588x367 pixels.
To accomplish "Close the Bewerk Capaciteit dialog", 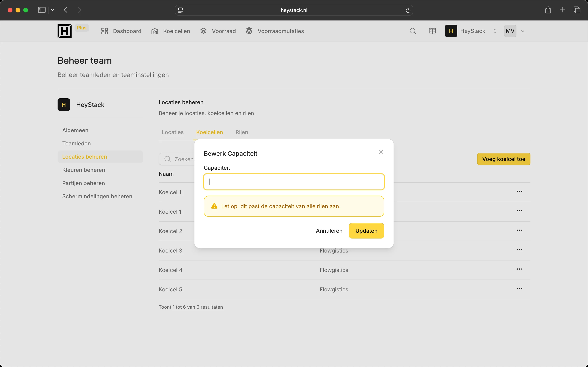I will click(x=381, y=152).
